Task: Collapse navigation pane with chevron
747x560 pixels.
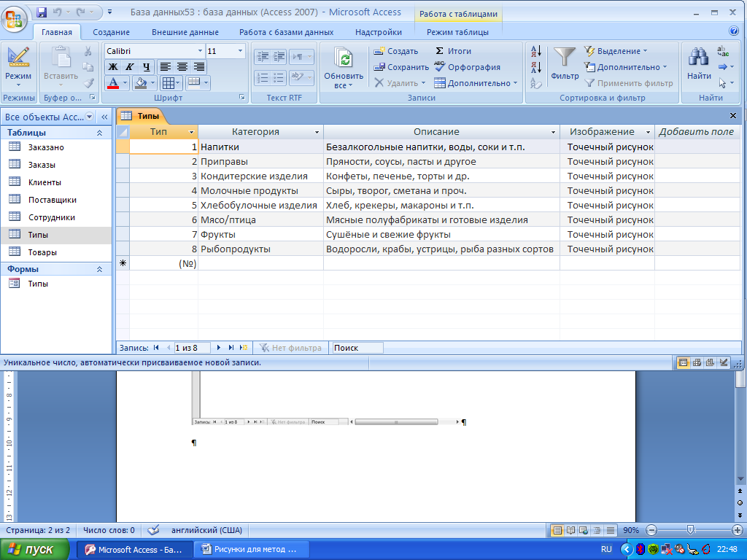Action: tap(105, 117)
